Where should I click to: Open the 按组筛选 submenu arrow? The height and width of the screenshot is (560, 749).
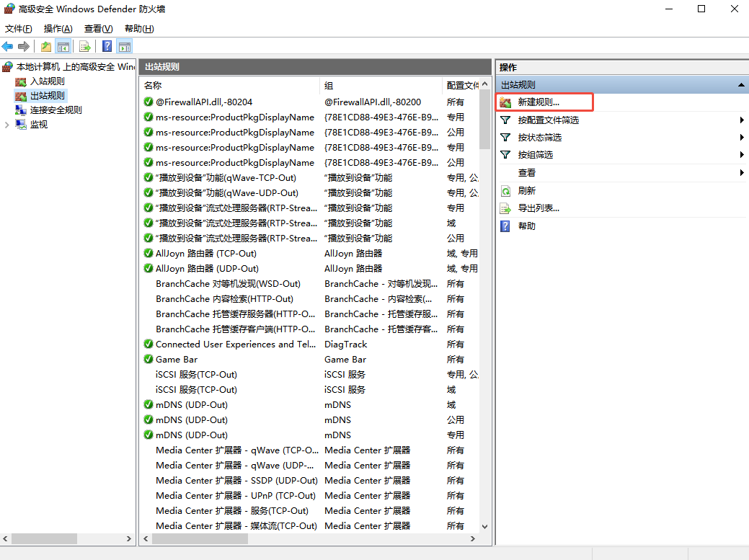[x=741, y=155]
